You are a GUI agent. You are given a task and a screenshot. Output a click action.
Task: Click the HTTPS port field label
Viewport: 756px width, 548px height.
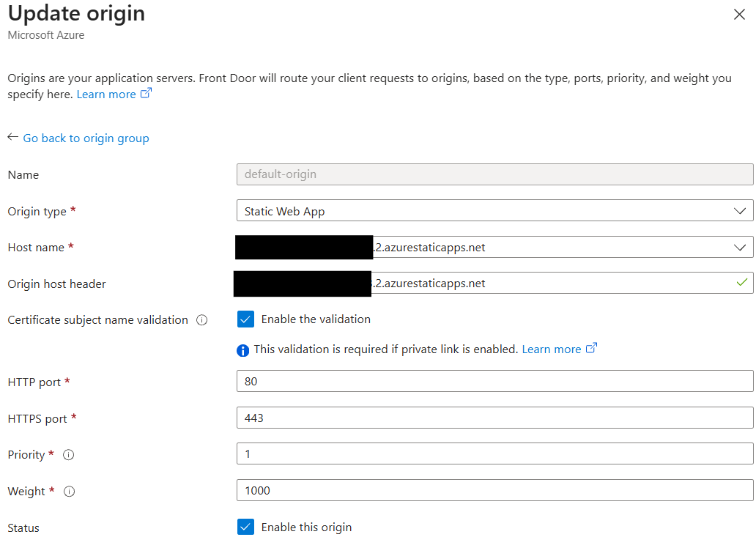(x=37, y=419)
